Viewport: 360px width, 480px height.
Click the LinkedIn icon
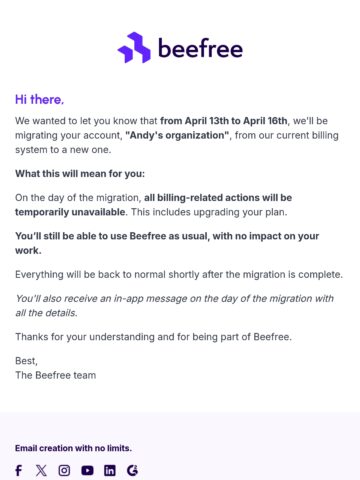point(110,470)
